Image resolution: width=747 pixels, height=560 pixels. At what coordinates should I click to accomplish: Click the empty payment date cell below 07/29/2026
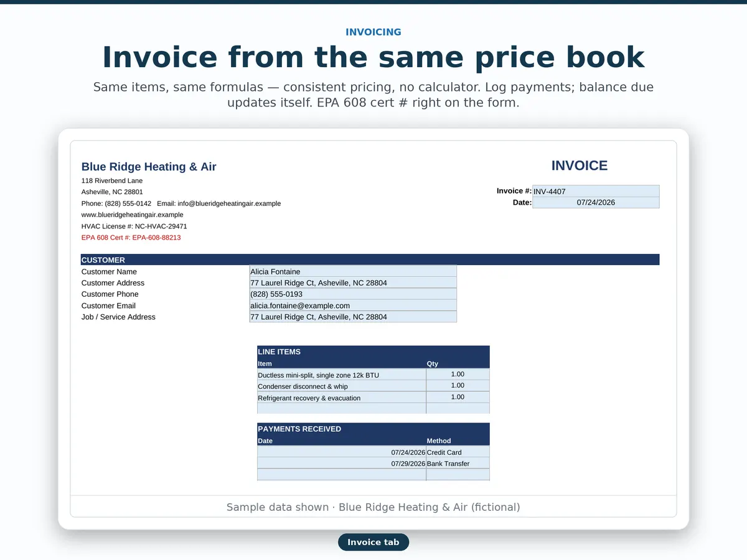(342, 474)
